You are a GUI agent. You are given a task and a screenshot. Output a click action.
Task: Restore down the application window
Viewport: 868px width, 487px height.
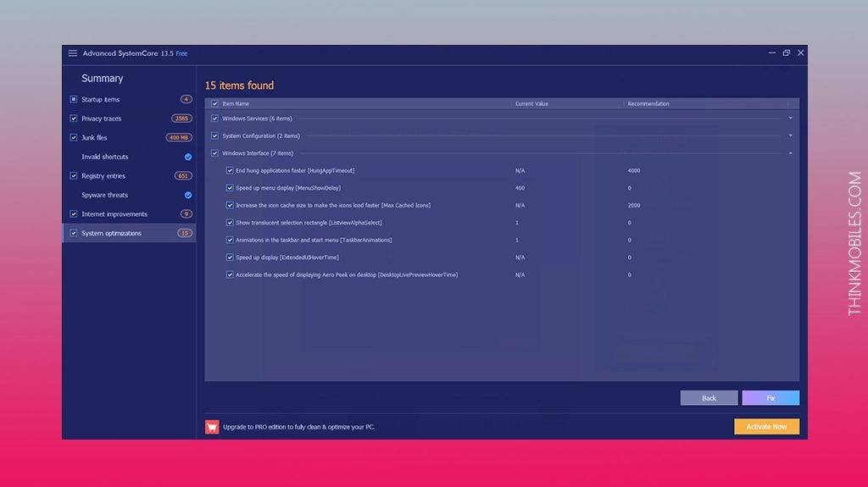pyautogui.click(x=786, y=53)
